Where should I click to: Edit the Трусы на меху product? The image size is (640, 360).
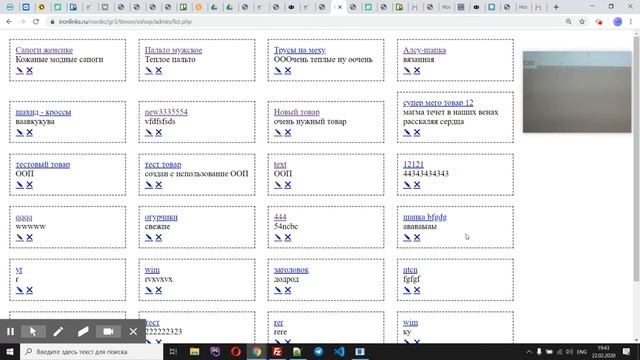[278, 71]
